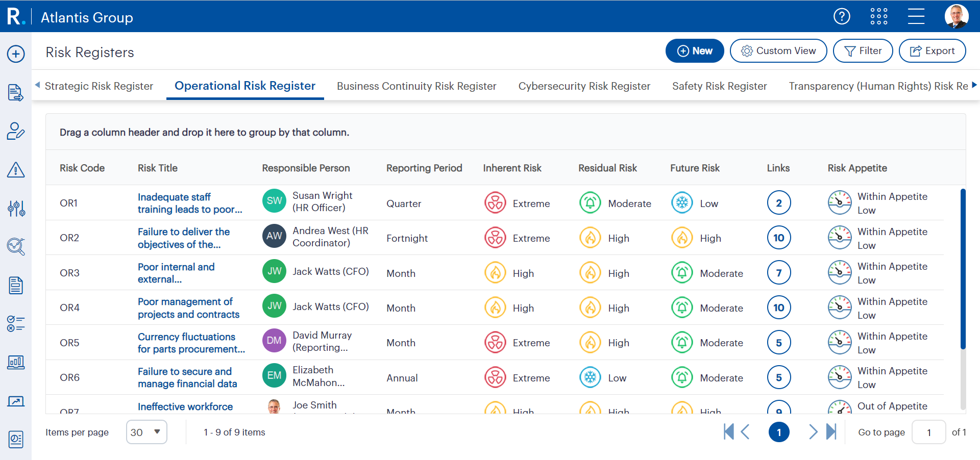Click OR1 Extreme inherent risk icon

pos(495,203)
